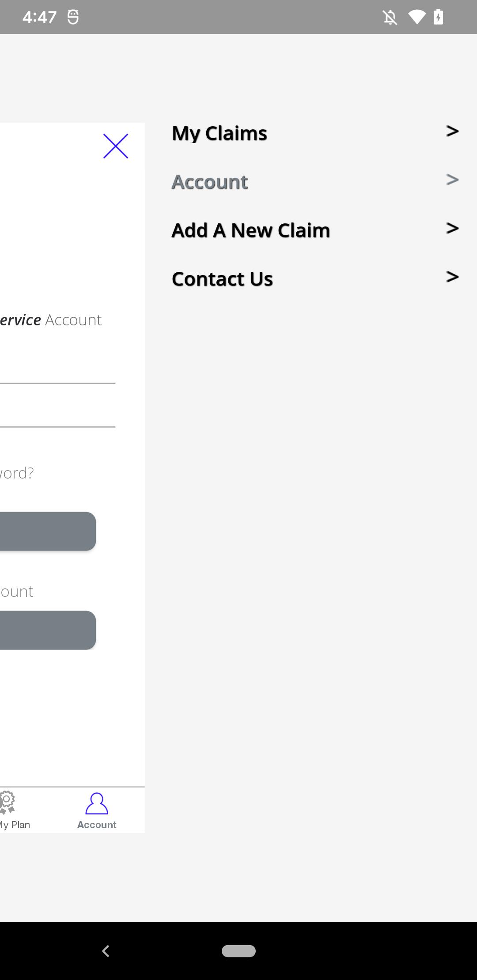
Task: Focus the first login input line
Action: click(57, 372)
